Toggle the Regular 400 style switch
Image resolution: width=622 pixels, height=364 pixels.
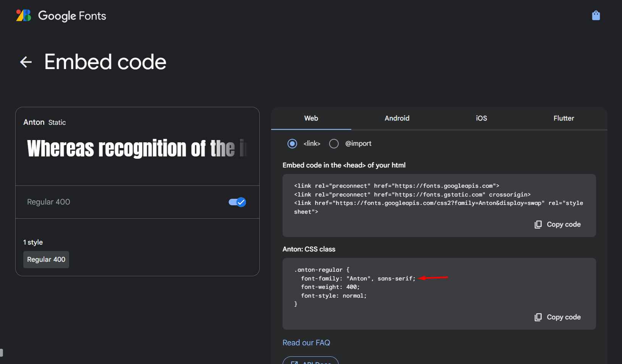pos(237,202)
